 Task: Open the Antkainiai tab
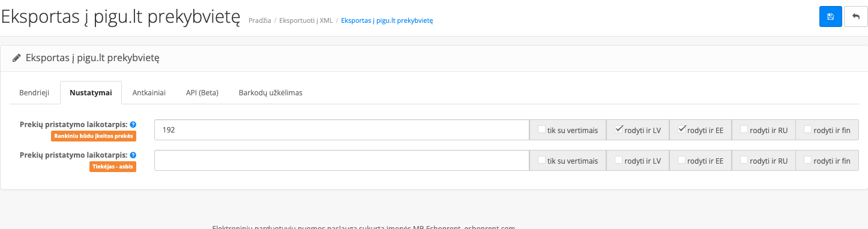149,93
